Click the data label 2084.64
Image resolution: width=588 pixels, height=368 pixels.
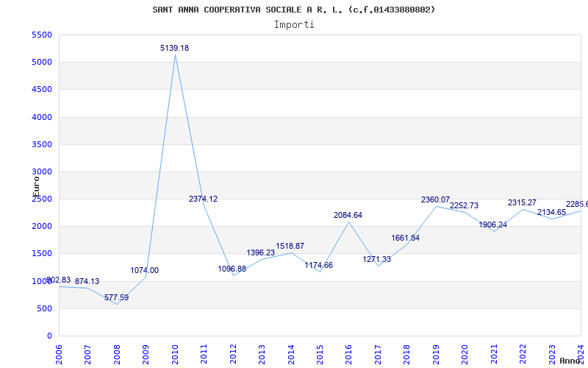pos(348,215)
